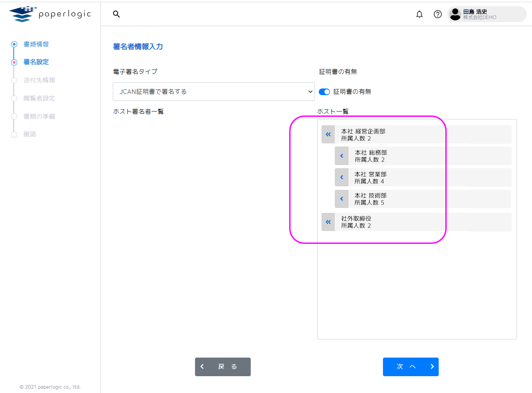Click the help question mark icon
Viewport: 532px width, 393px height.
coord(437,15)
